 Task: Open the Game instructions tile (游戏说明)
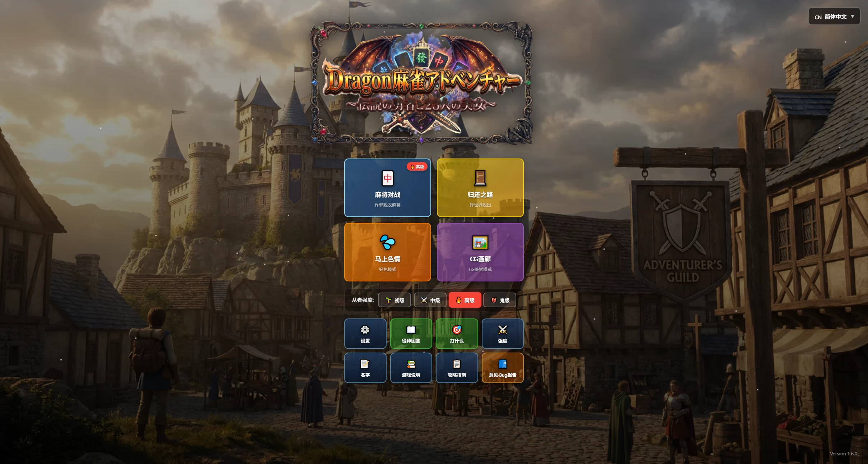click(x=411, y=368)
